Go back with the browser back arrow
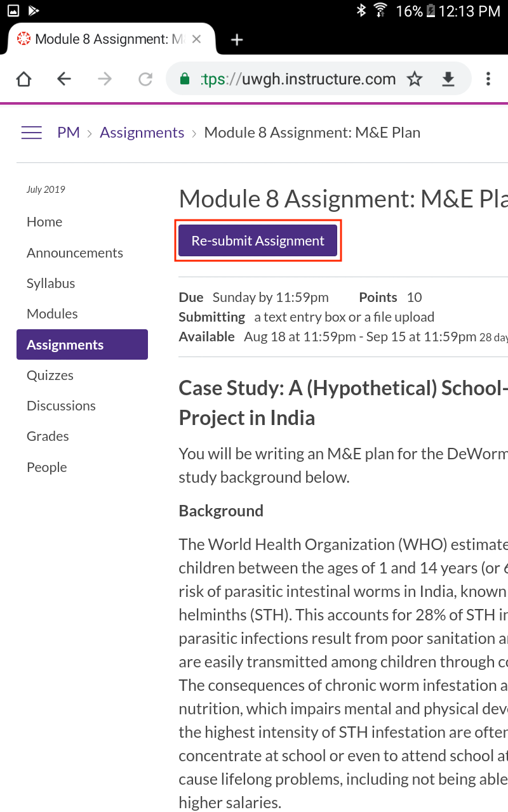The width and height of the screenshot is (508, 812). coord(64,79)
